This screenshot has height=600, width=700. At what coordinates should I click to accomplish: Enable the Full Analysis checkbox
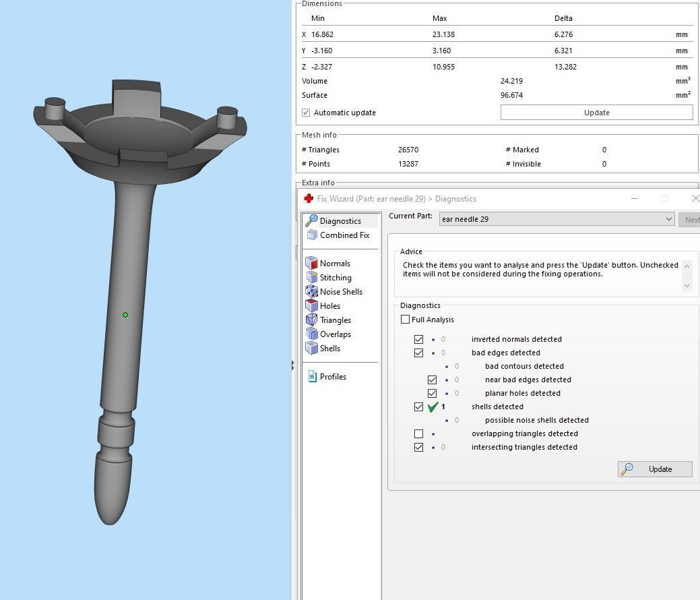(x=406, y=320)
